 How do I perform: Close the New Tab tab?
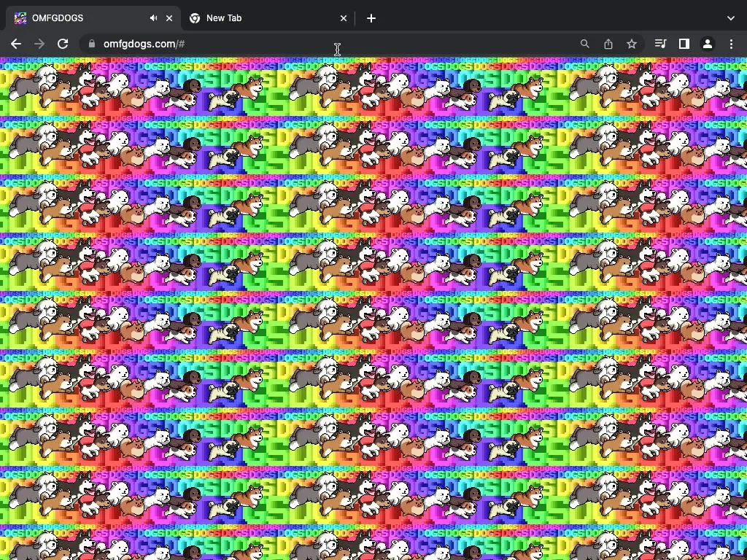pyautogui.click(x=344, y=18)
